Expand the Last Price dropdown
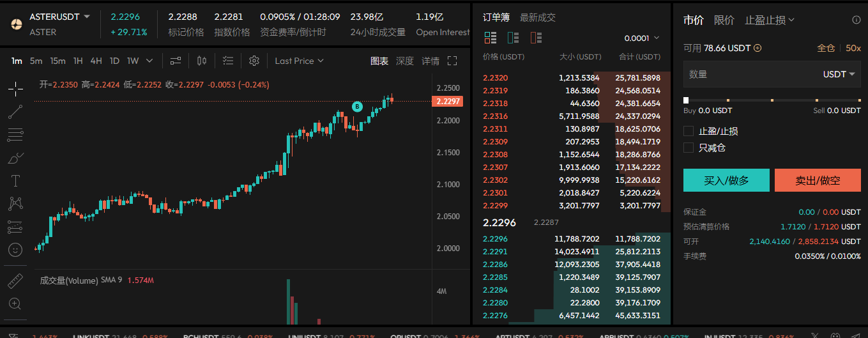The image size is (868, 338). 299,61
